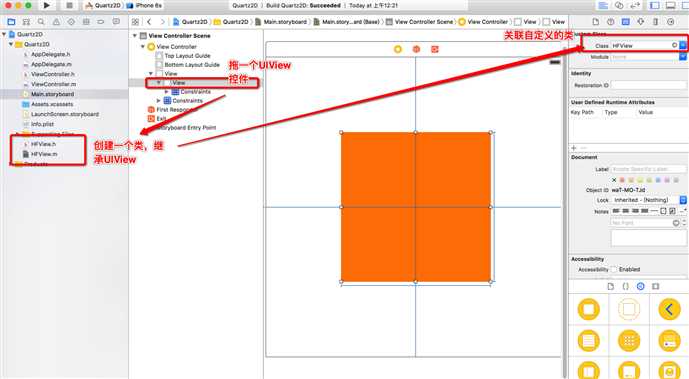Viewport: 689px width, 379px height.
Task: Show the Connections inspector
Action: pyautogui.click(x=671, y=22)
